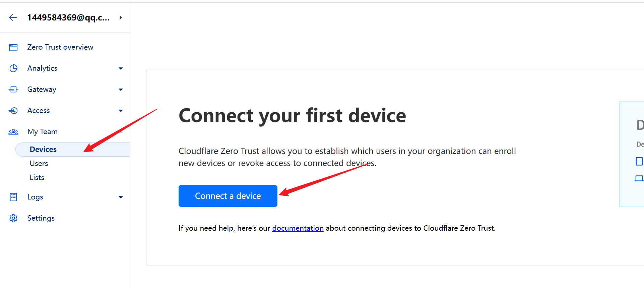Expand the Gateway section
The height and width of the screenshot is (289, 644).
(x=120, y=89)
